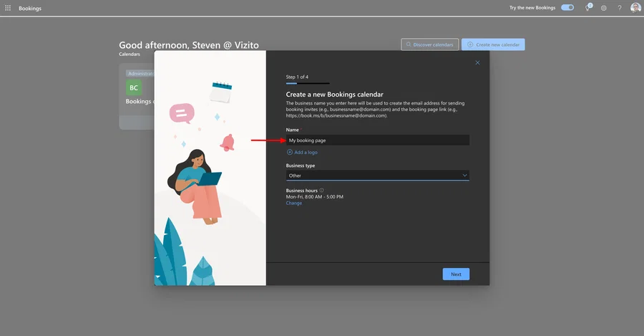Click the Administrator badge on calendar card
Image resolution: width=644 pixels, height=336 pixels.
click(140, 74)
